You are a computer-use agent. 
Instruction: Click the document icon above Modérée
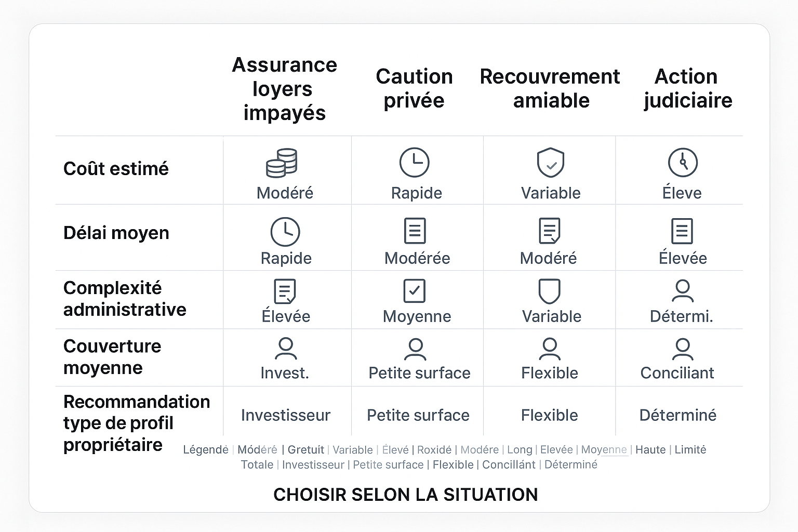point(415,231)
